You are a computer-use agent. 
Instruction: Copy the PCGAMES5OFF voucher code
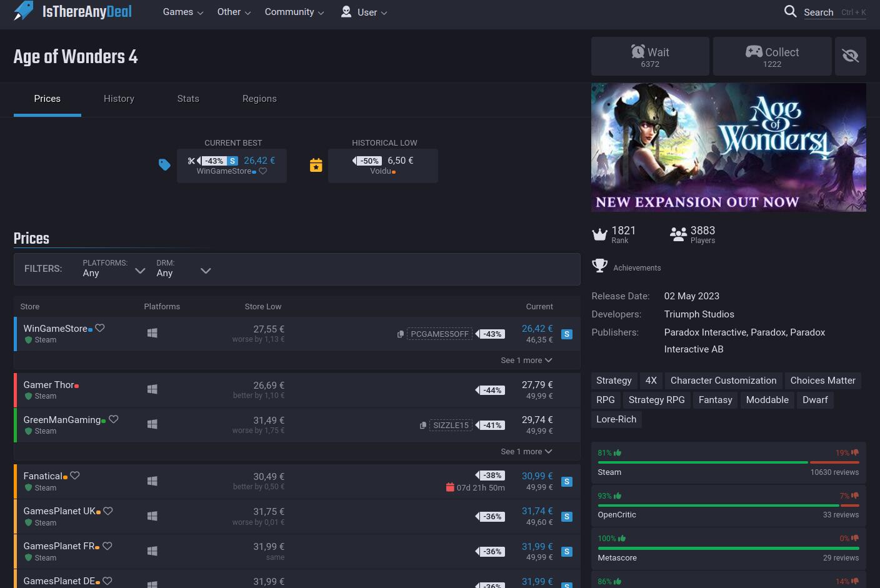(x=401, y=334)
